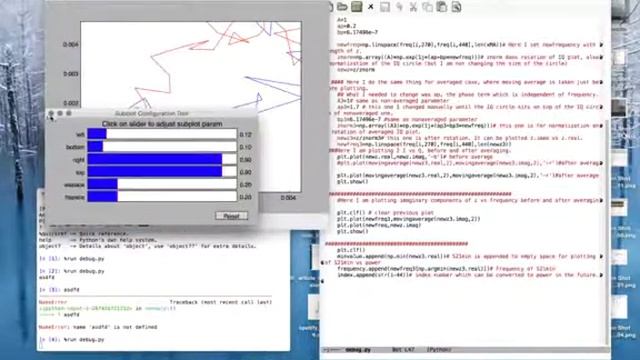Click terminal prompt 'In [4]: %run debug.py'
The height and width of the screenshot is (360, 640).
point(72,340)
